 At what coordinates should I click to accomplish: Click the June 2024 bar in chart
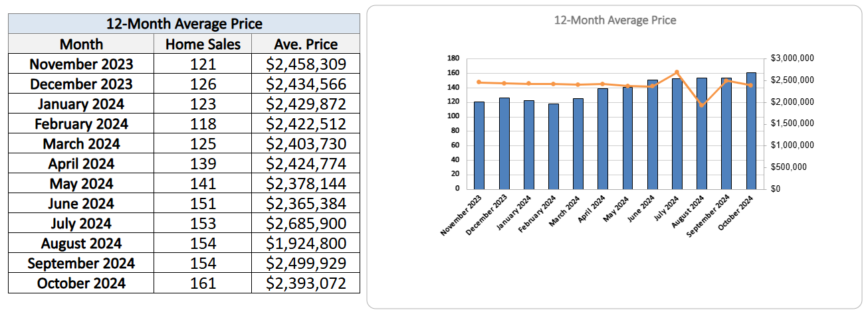pos(652,135)
